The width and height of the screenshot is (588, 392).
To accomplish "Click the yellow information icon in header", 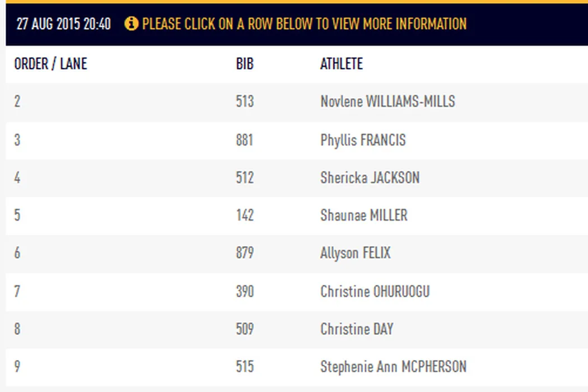I will (x=131, y=24).
